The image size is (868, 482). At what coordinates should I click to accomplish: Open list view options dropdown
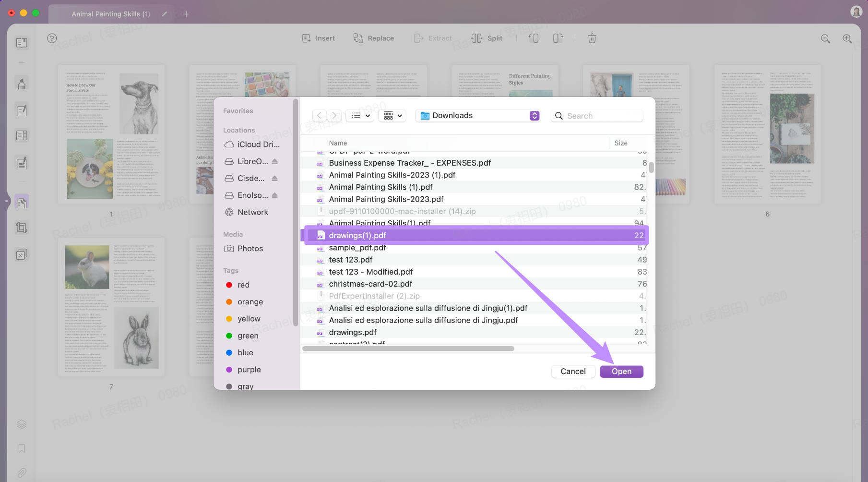click(360, 115)
